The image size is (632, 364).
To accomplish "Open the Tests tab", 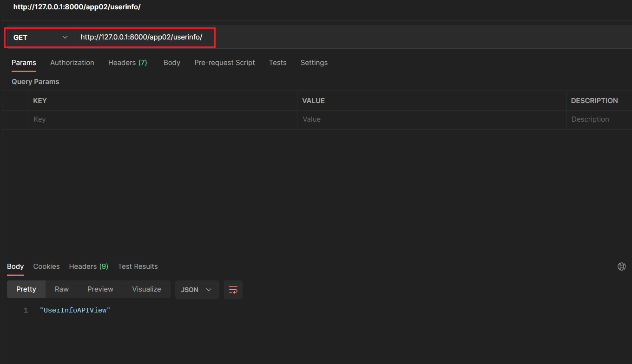I will (278, 63).
